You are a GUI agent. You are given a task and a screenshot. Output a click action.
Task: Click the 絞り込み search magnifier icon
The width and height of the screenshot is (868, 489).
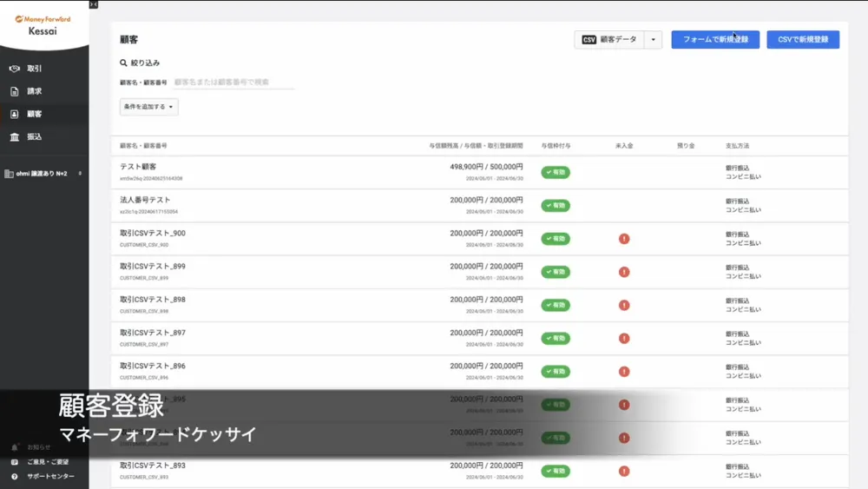pos(124,63)
